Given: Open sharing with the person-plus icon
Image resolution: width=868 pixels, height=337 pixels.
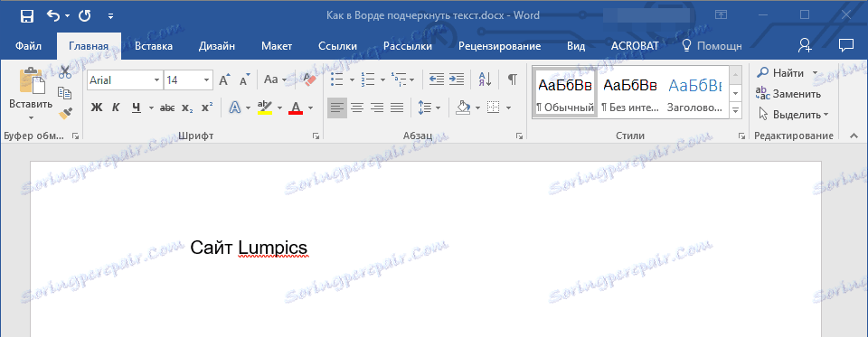Looking at the screenshot, I should pos(805,45).
